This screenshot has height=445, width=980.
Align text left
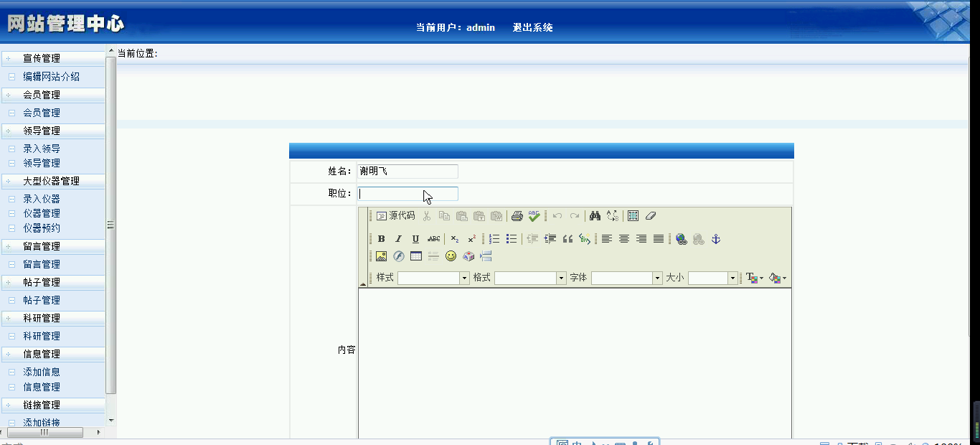(607, 239)
